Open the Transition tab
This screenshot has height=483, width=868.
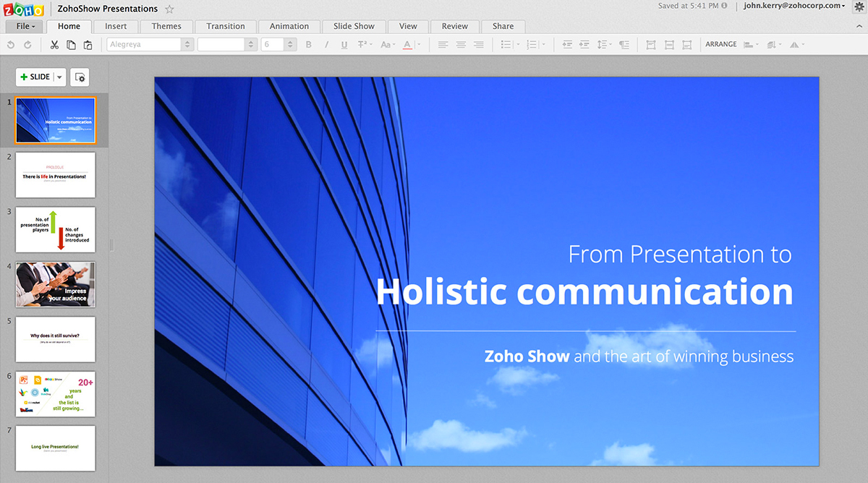click(226, 27)
